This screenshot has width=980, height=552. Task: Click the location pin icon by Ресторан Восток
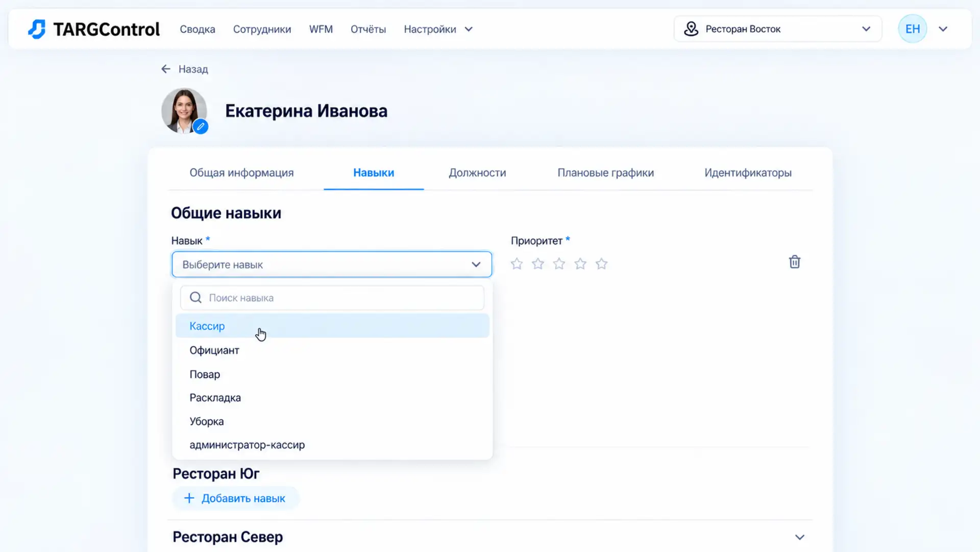point(691,29)
